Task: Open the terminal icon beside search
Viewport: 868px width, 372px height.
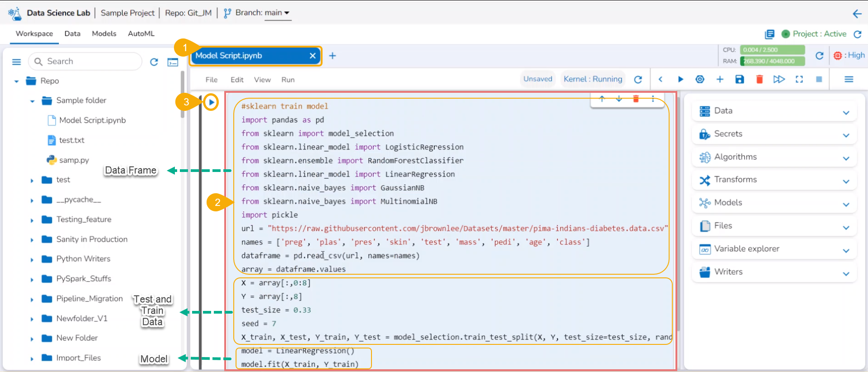Action: 173,62
